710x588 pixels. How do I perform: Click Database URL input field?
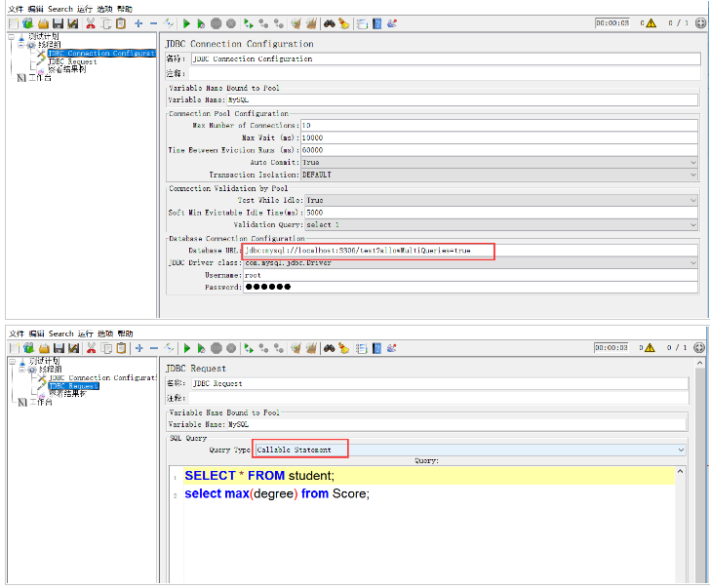click(x=470, y=251)
